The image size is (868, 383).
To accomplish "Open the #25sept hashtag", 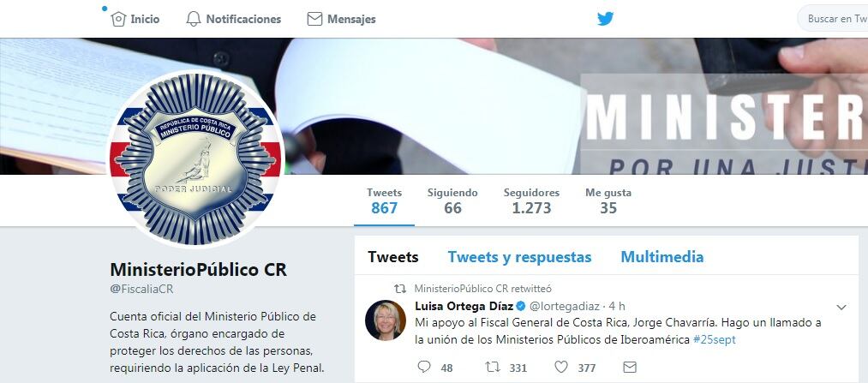I will coord(714,339).
